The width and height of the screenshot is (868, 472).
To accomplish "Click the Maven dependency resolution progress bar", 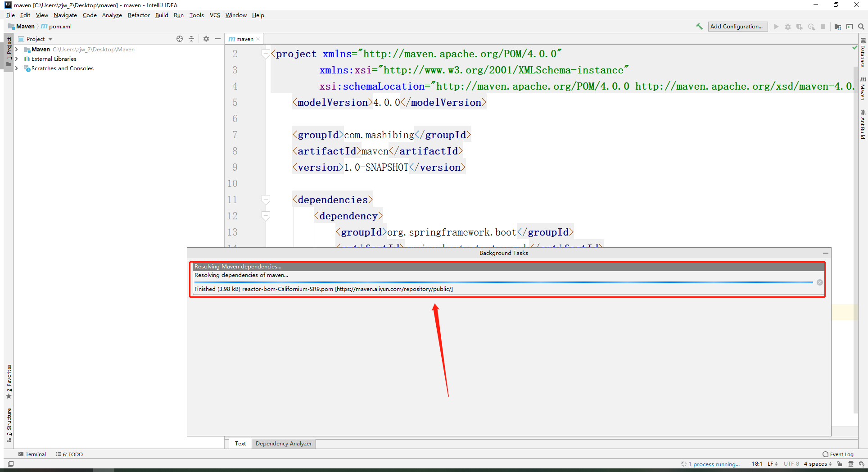I will coord(503,282).
